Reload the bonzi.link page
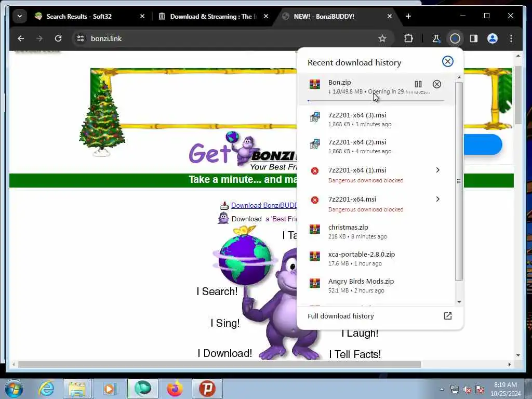The width and height of the screenshot is (532, 399). coord(58,38)
